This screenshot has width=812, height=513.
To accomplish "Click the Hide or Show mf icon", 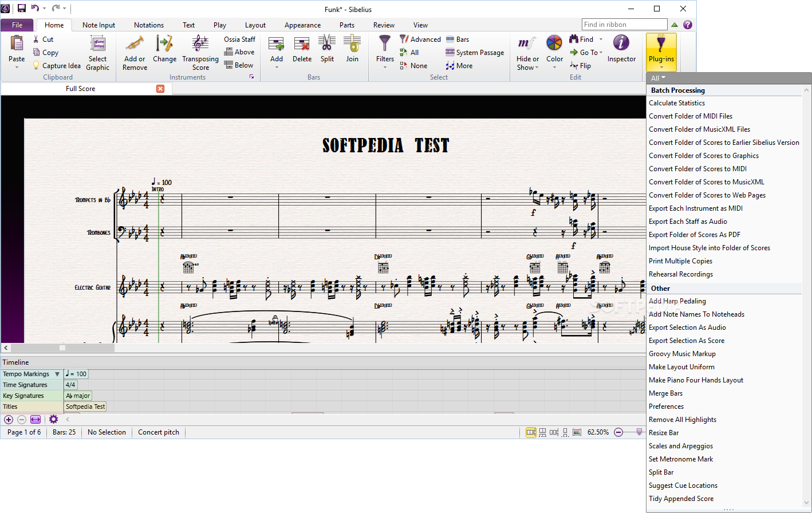I will 527,44.
